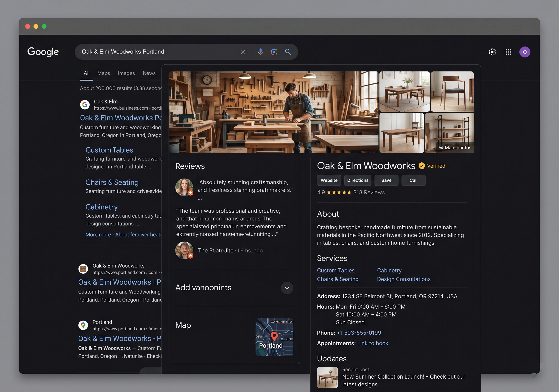Expand the Add vanoonints section chevron
This screenshot has height=392, width=559.
[x=287, y=288]
